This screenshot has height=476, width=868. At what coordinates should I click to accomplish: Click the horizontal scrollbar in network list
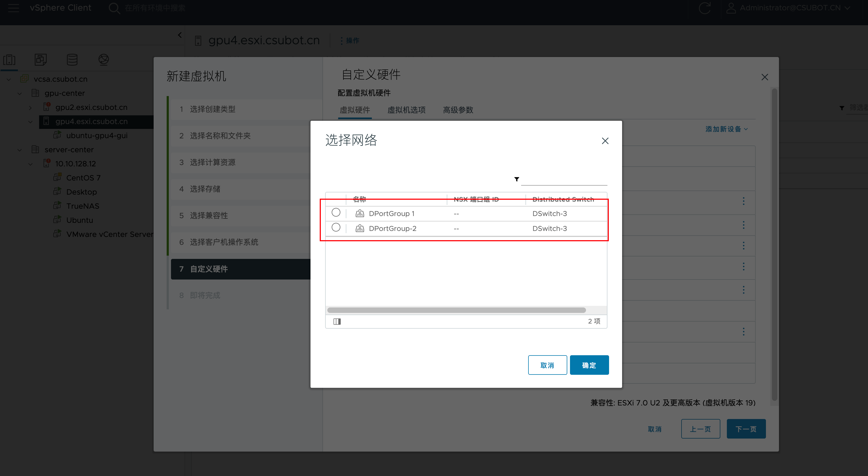456,310
